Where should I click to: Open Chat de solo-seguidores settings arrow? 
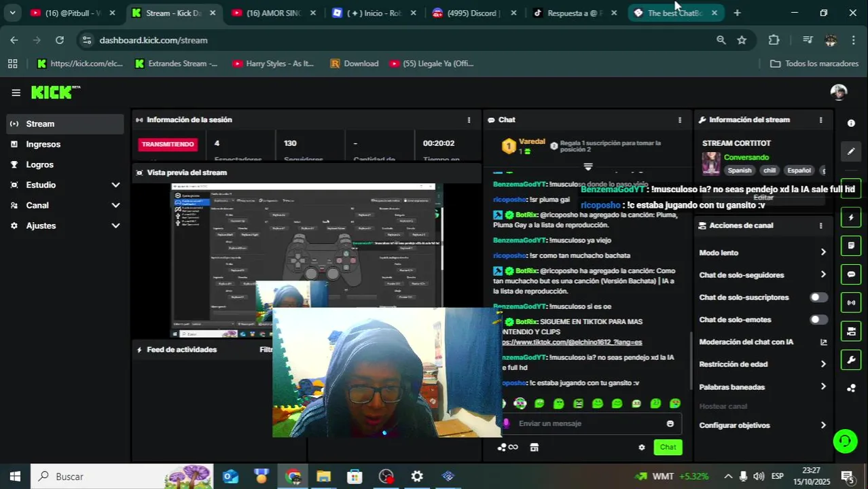click(823, 275)
